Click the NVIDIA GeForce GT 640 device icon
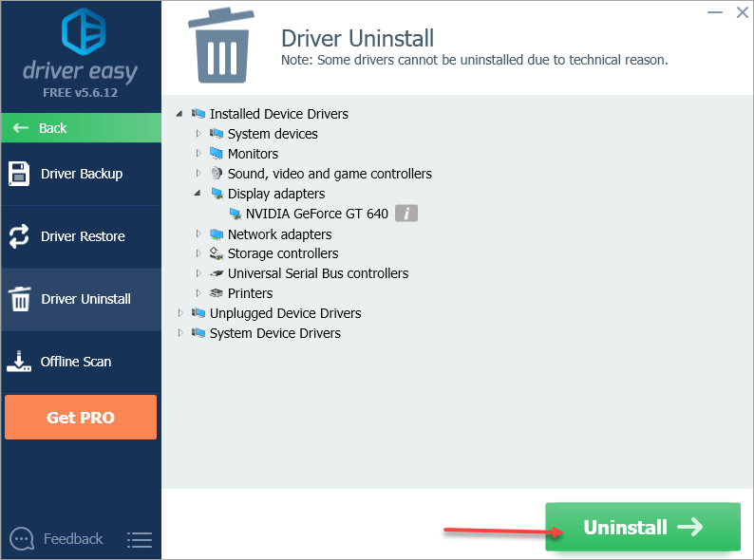 pos(236,213)
